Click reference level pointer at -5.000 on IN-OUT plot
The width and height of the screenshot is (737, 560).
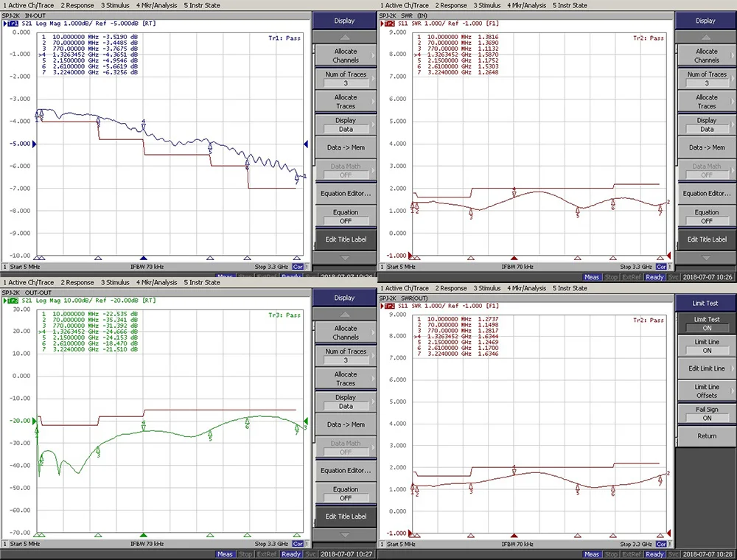pos(34,144)
